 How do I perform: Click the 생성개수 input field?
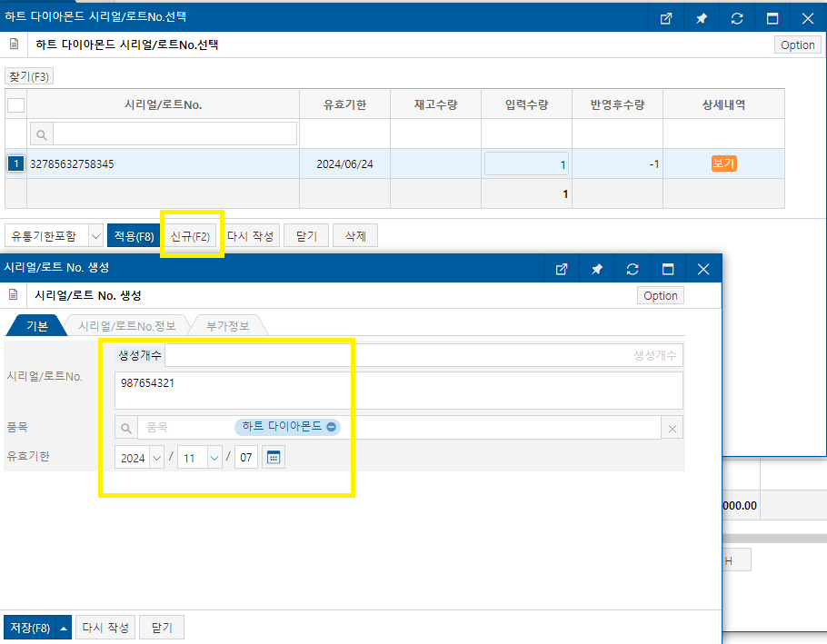(x=423, y=355)
